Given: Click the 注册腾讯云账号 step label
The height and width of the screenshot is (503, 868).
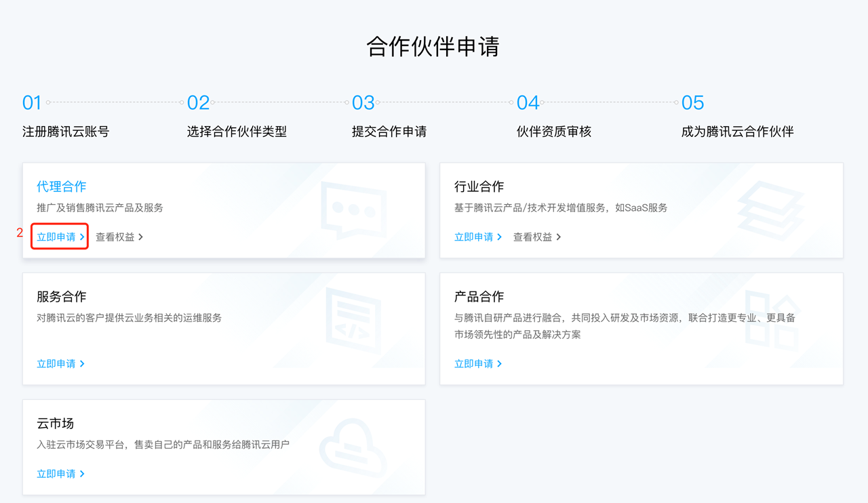Looking at the screenshot, I should (66, 132).
